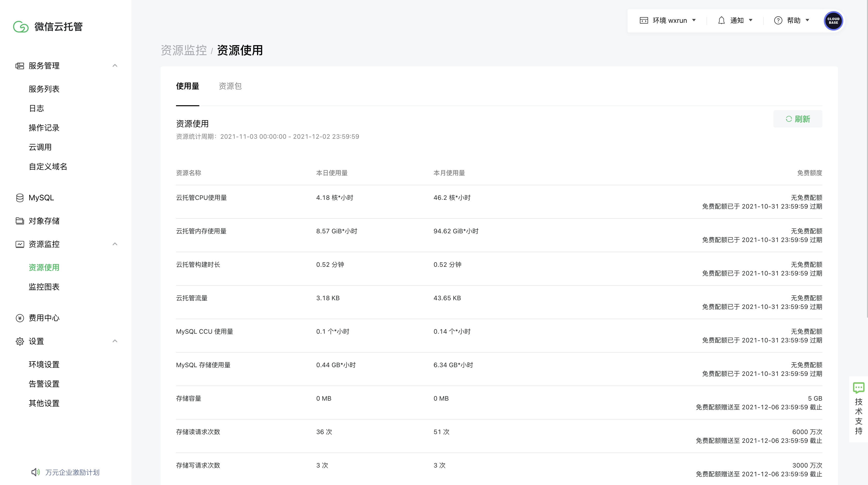Select the 使用量 tab
868x485 pixels.
187,86
